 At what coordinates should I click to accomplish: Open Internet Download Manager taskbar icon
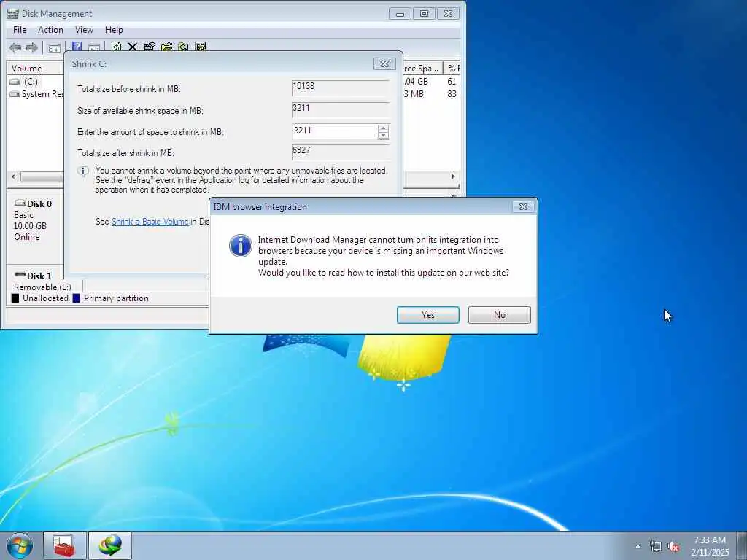110,545
